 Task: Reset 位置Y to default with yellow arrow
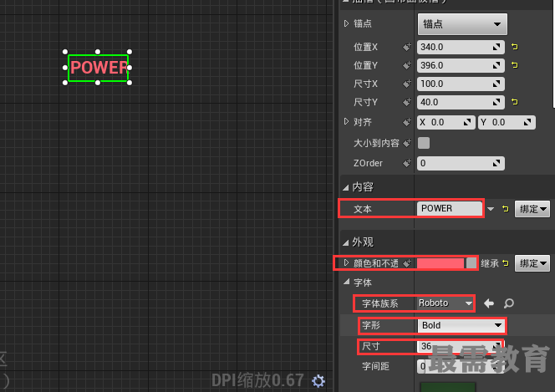click(515, 65)
